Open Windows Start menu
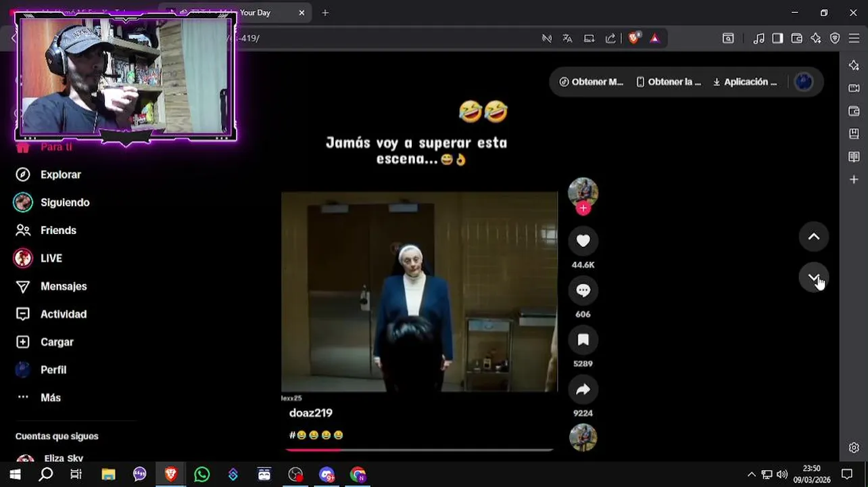 [x=15, y=474]
